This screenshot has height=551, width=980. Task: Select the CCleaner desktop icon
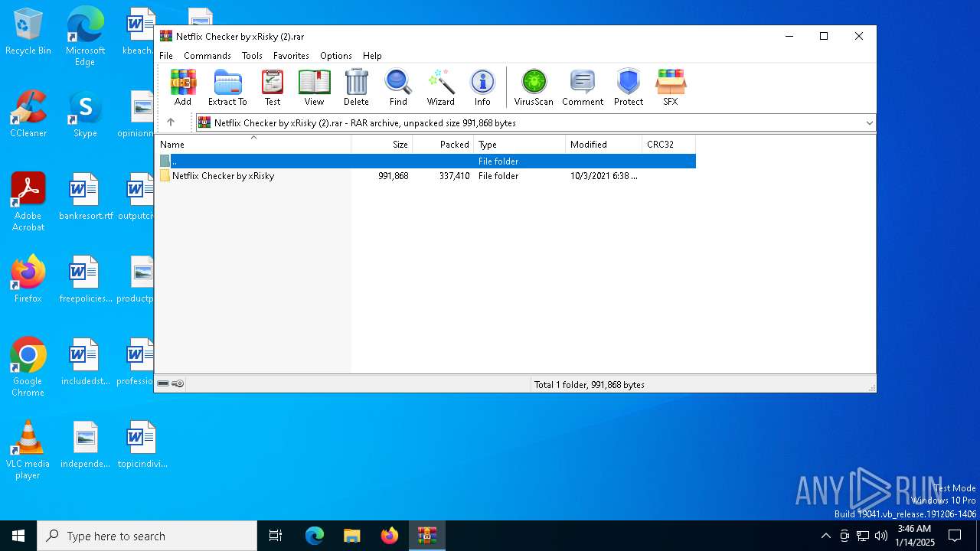click(x=28, y=115)
